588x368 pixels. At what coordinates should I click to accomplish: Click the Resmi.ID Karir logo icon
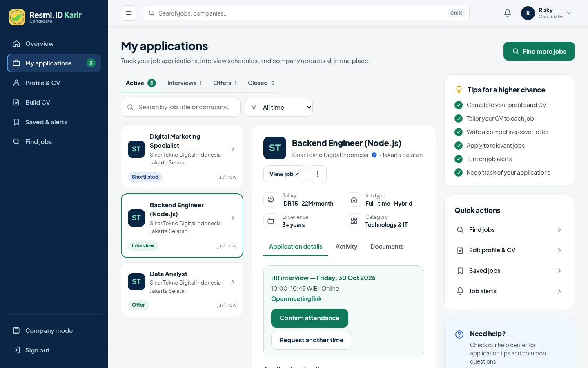17,17
